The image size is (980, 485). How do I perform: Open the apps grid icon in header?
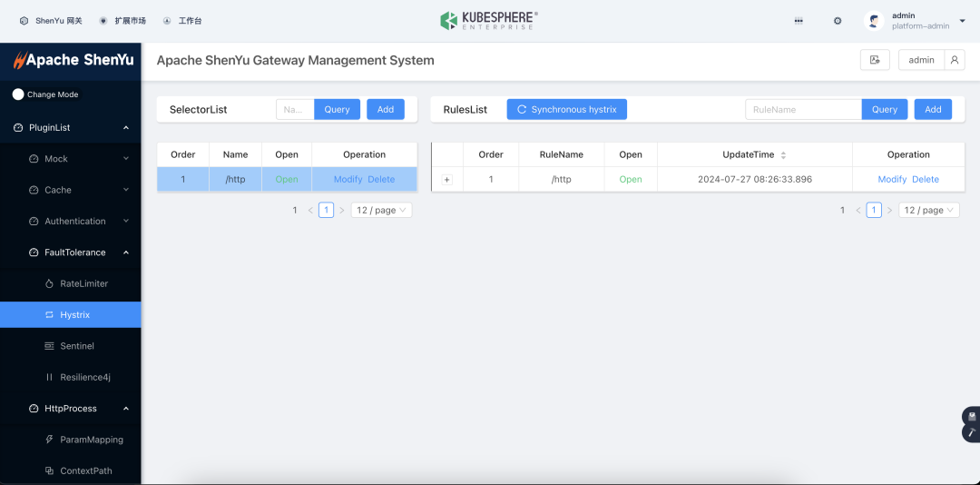pyautogui.click(x=799, y=21)
